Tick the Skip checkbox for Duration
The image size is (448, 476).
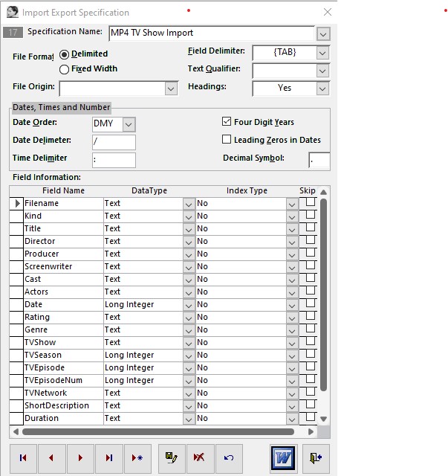point(311,417)
